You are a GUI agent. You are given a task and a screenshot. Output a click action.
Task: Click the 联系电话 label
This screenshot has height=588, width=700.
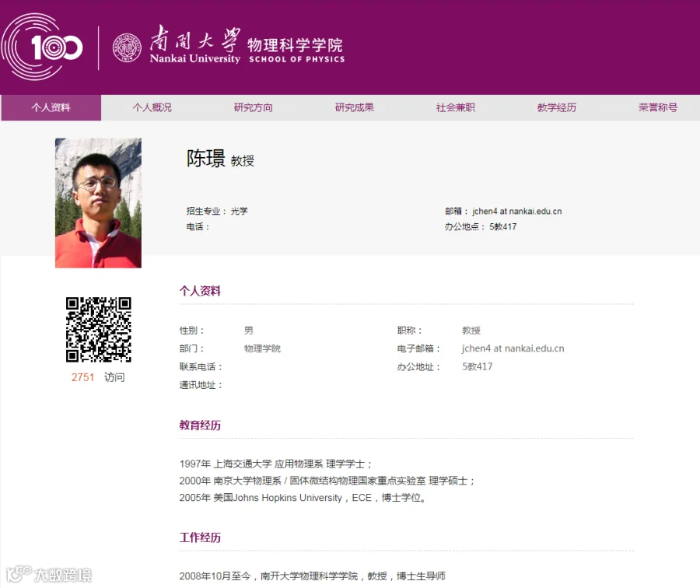(201, 366)
